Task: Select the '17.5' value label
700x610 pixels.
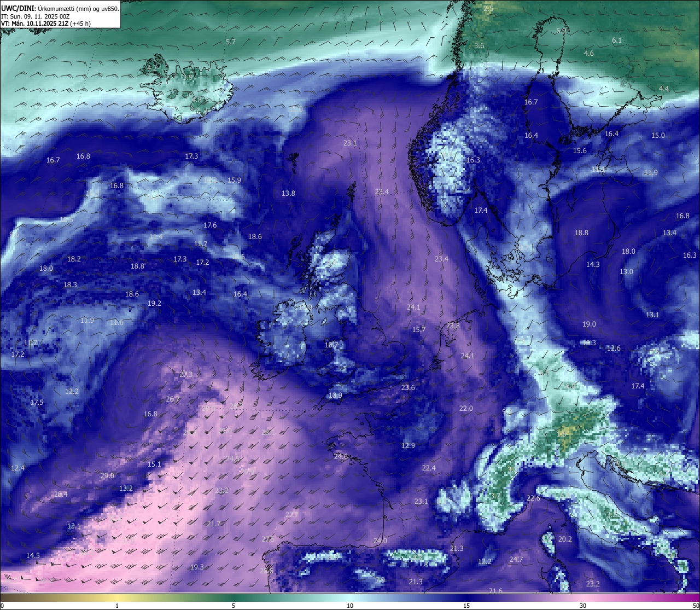Action: pyautogui.click(x=37, y=402)
